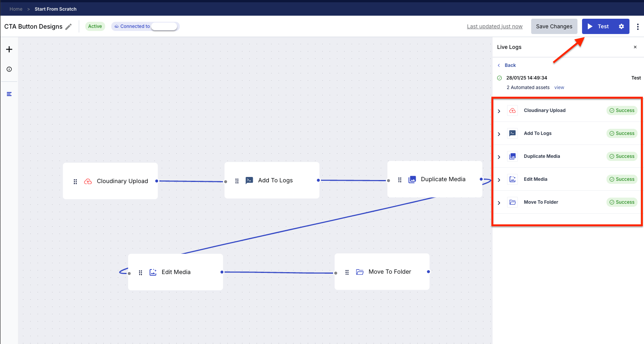
Task: View the 2 automated assets link
Action: tap(559, 88)
